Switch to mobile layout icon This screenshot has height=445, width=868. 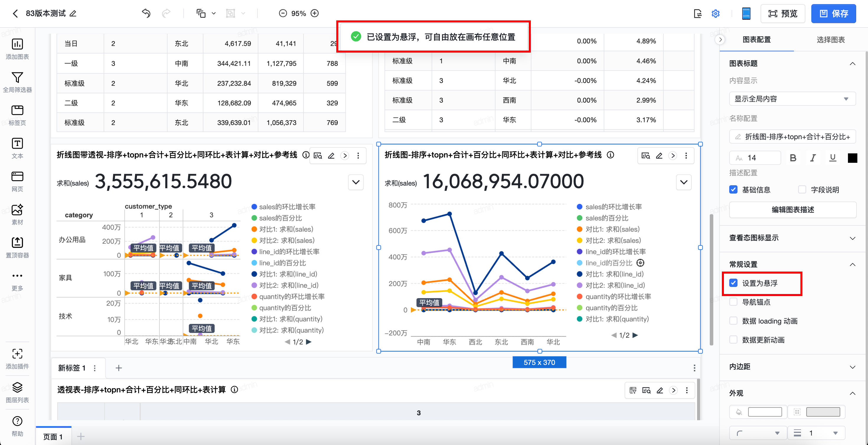[746, 14]
